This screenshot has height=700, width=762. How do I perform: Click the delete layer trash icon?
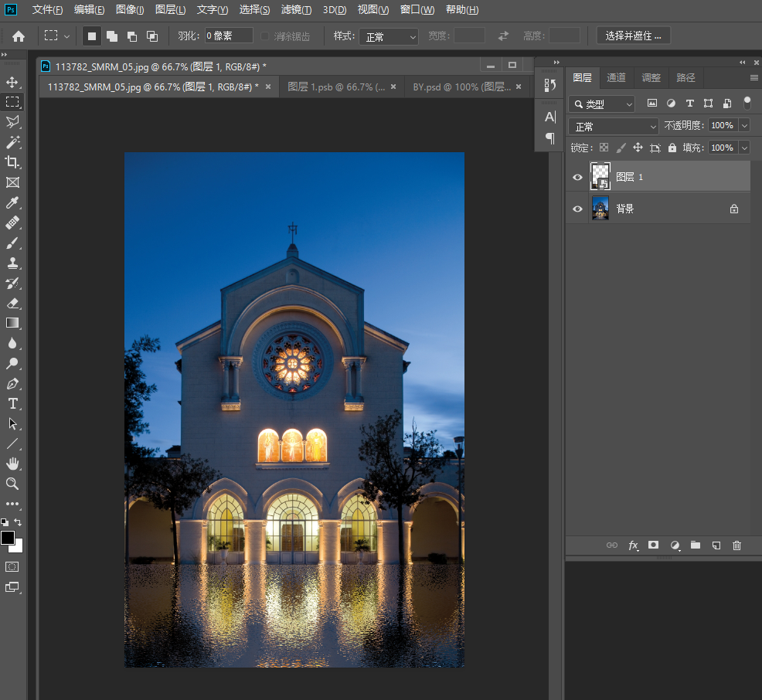point(736,545)
